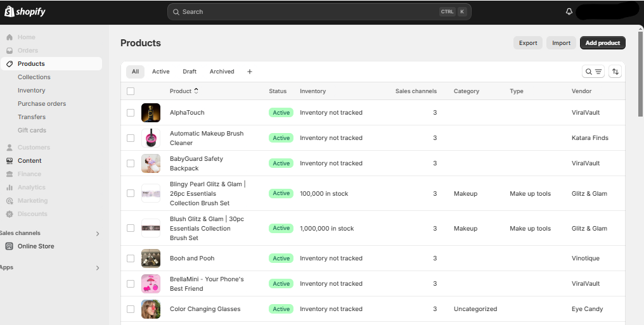Switch to the Draft tab
Image resolution: width=644 pixels, height=325 pixels.
click(x=190, y=72)
